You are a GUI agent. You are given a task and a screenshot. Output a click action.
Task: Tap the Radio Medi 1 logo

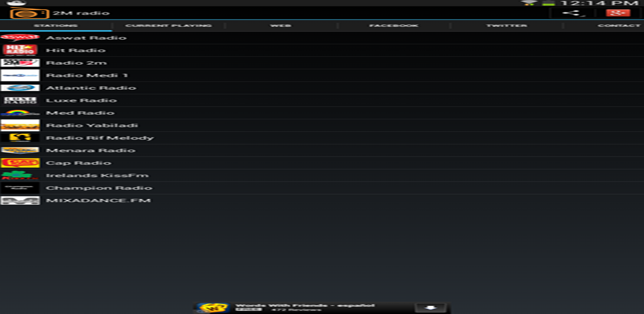[x=20, y=75]
